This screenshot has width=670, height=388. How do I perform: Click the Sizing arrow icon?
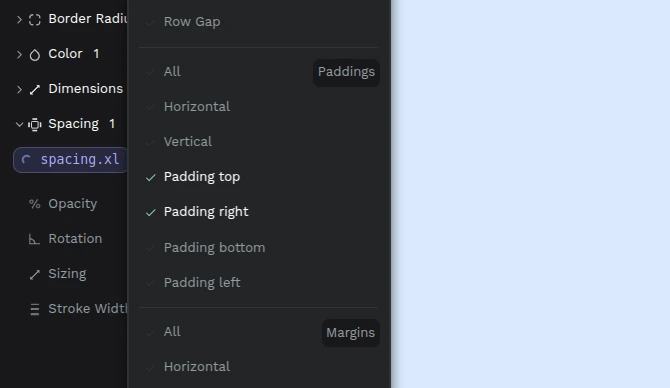click(x=35, y=274)
